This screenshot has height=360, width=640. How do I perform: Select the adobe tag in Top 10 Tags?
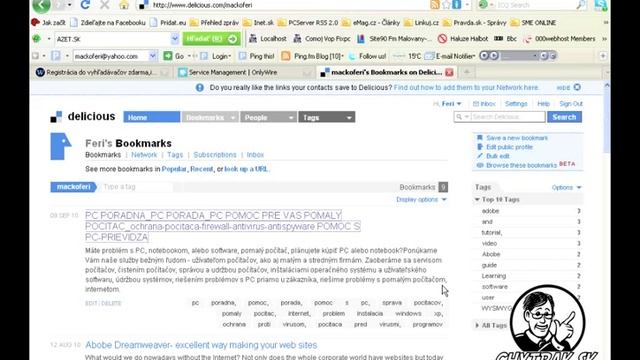click(x=490, y=211)
